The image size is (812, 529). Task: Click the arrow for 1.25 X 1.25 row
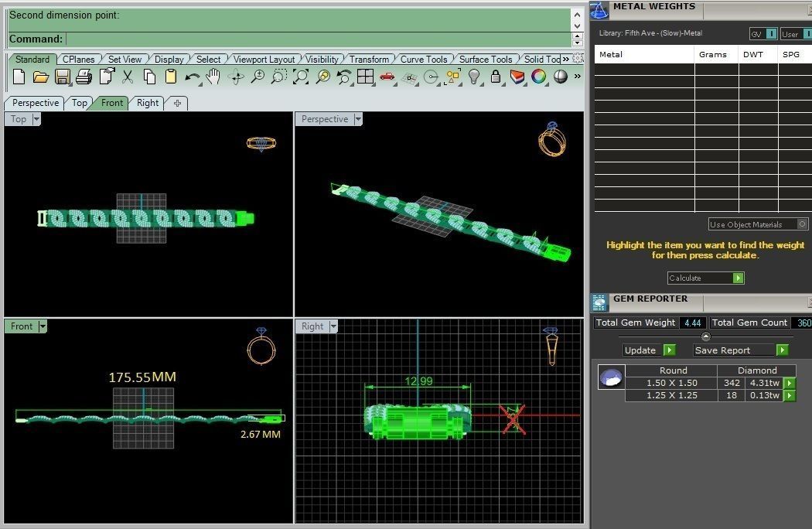(x=790, y=396)
